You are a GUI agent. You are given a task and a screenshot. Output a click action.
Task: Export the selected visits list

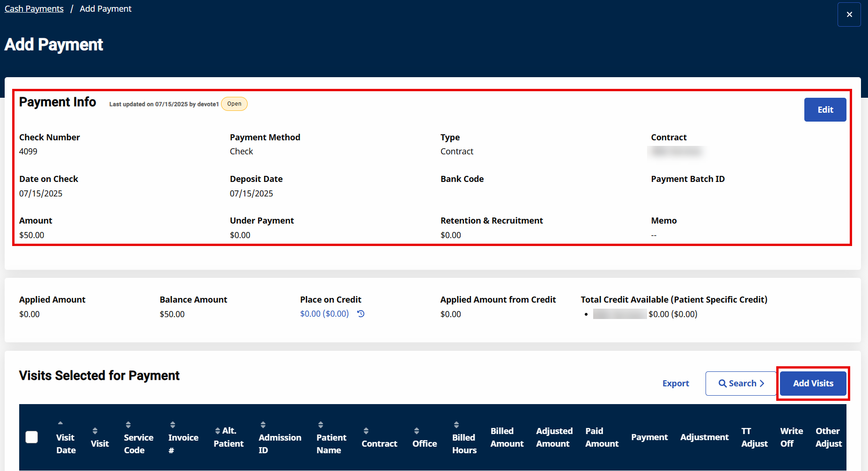tap(675, 384)
